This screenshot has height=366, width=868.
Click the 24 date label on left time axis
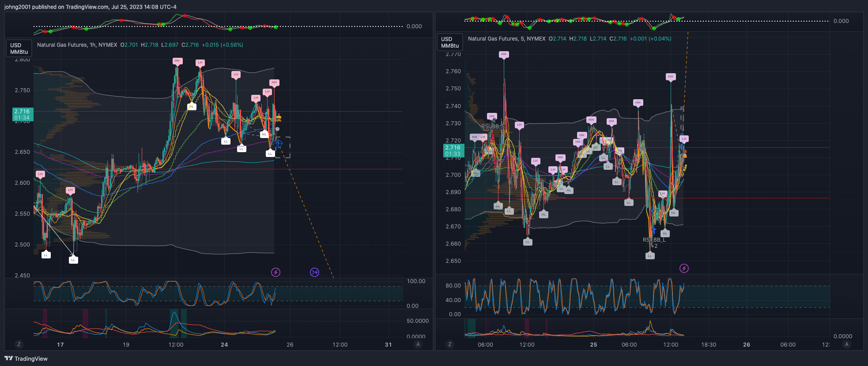pos(224,345)
